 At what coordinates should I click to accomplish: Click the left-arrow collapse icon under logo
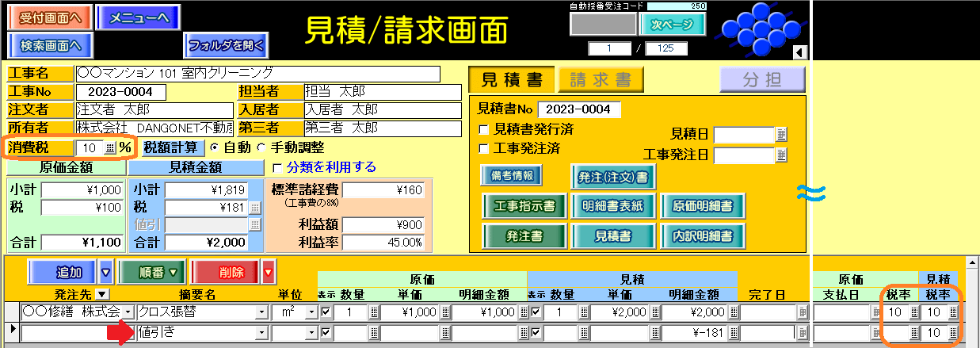tap(799, 52)
